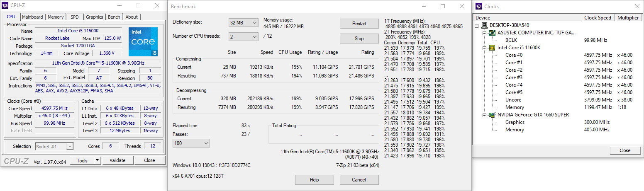Image resolution: width=644 pixels, height=191 pixels.
Task: Click the DESKTOP-3BIA540 computer icon
Action: (484, 25)
